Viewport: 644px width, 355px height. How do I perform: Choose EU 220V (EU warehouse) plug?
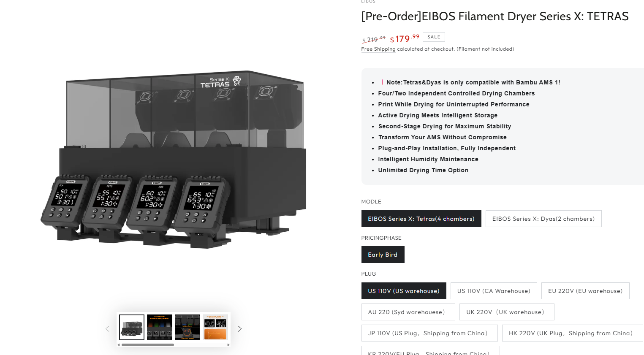pos(585,291)
